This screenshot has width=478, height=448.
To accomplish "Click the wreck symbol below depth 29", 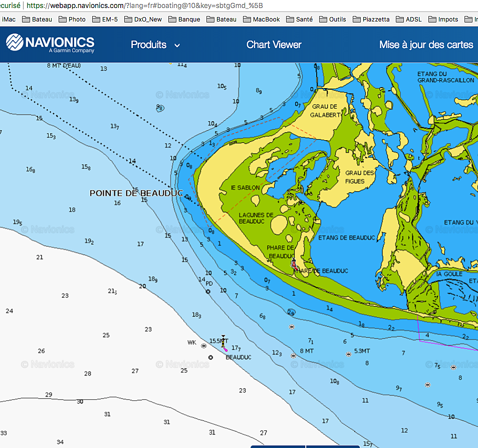I will click(x=292, y=327).
